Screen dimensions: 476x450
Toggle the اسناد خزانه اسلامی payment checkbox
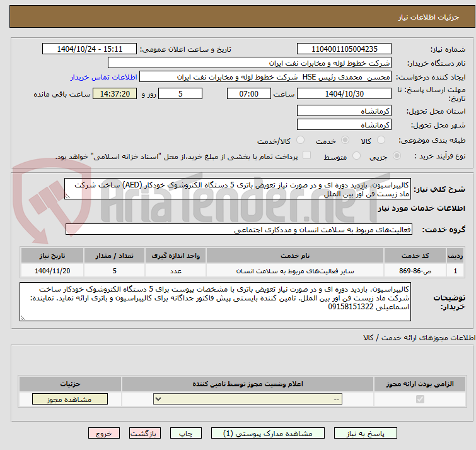(x=307, y=155)
